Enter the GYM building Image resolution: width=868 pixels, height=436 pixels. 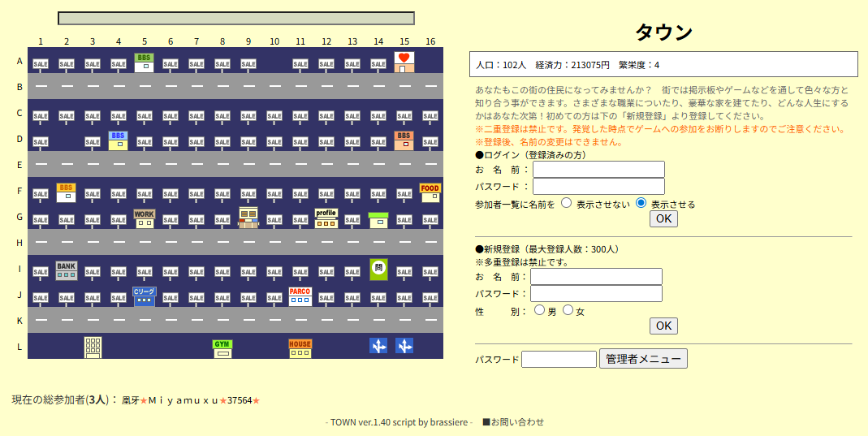pyautogui.click(x=222, y=348)
